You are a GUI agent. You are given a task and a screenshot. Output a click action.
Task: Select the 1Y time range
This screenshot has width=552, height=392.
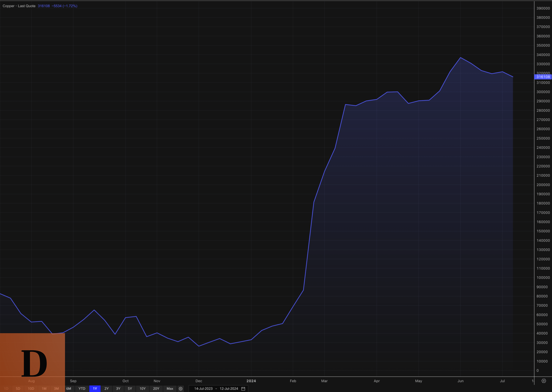point(95,389)
